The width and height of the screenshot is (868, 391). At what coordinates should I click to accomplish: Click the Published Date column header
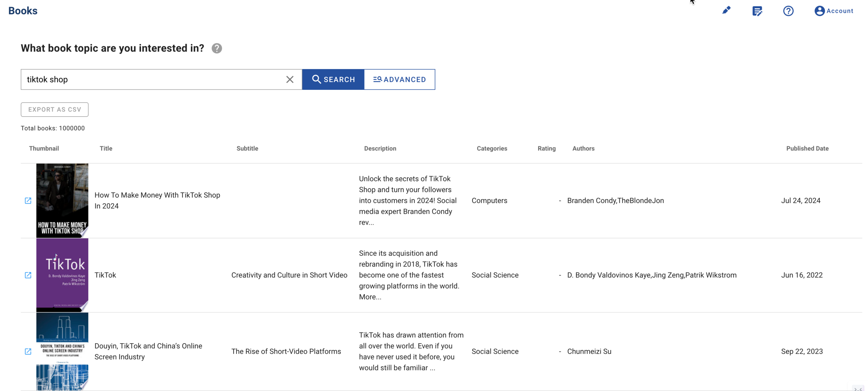click(807, 148)
